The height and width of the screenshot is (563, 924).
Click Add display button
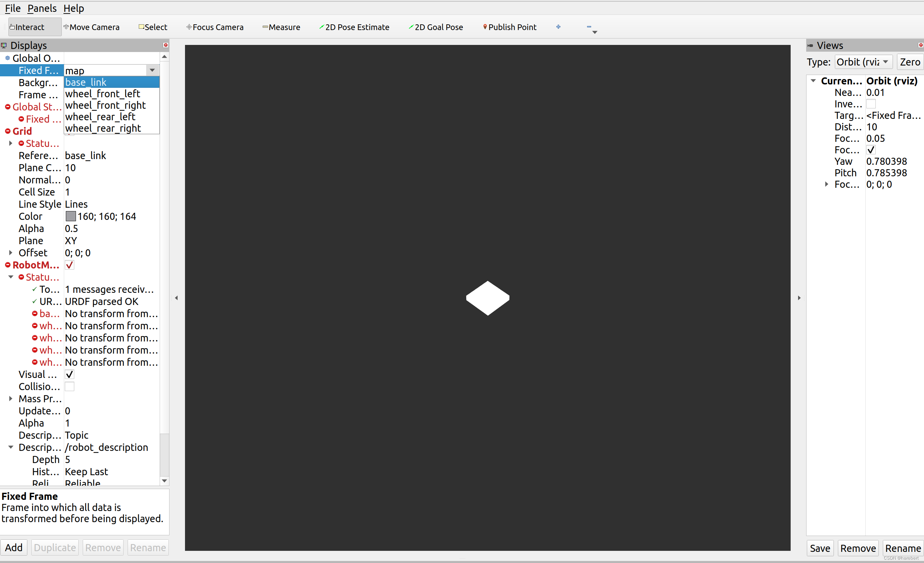tap(14, 547)
